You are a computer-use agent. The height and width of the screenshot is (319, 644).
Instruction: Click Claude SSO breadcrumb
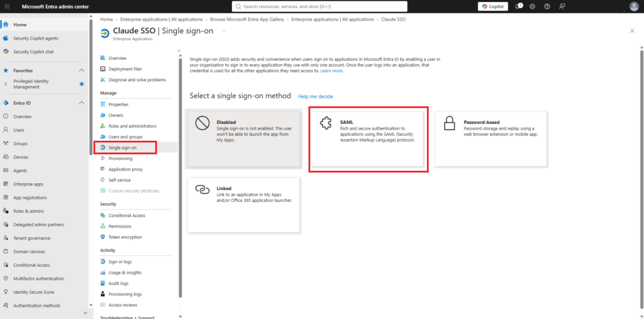click(394, 20)
